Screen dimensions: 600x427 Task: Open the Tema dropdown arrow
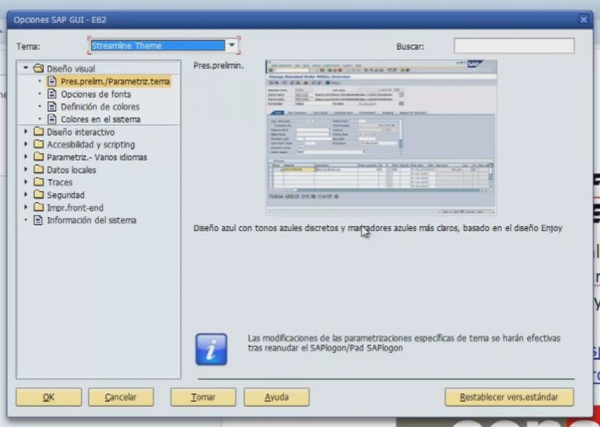coord(232,46)
